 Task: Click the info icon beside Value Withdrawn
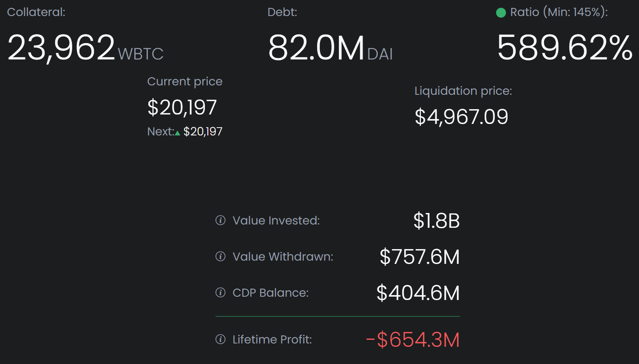pyautogui.click(x=221, y=256)
